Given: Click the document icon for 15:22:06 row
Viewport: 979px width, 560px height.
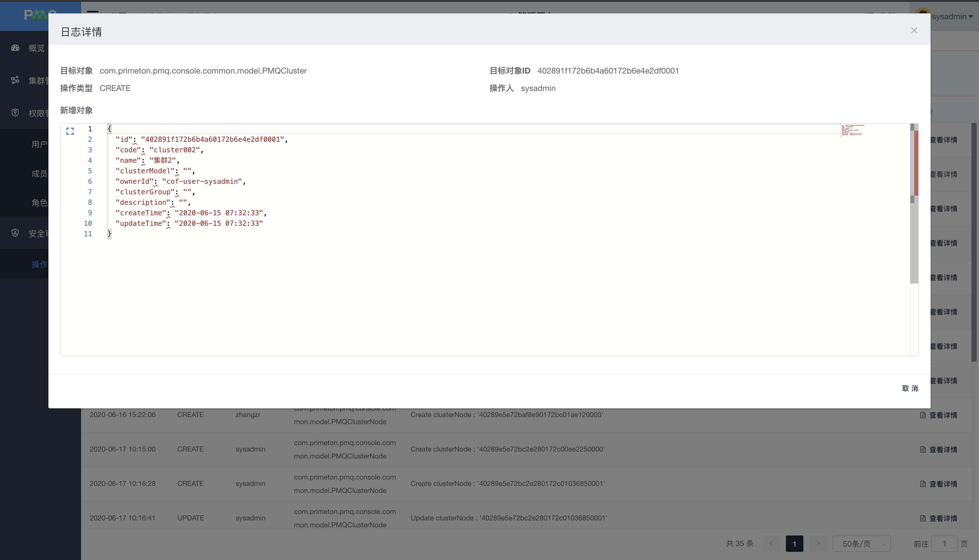Looking at the screenshot, I should tap(923, 415).
